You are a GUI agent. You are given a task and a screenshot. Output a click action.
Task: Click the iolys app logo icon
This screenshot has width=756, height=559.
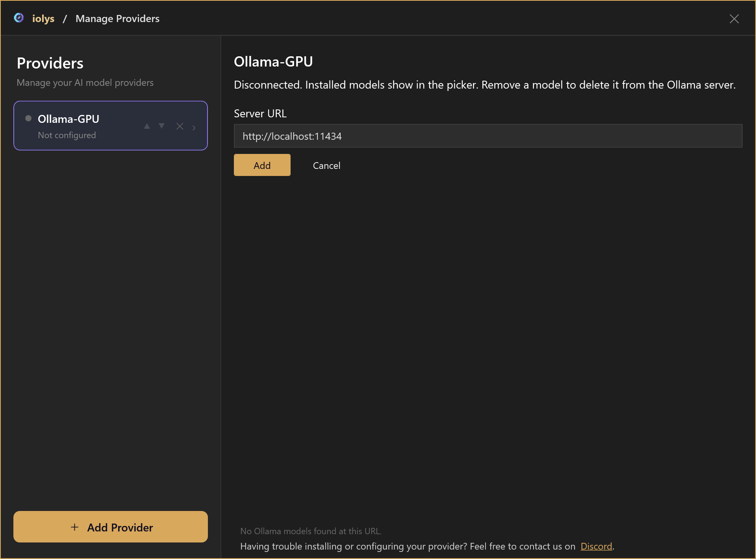19,18
